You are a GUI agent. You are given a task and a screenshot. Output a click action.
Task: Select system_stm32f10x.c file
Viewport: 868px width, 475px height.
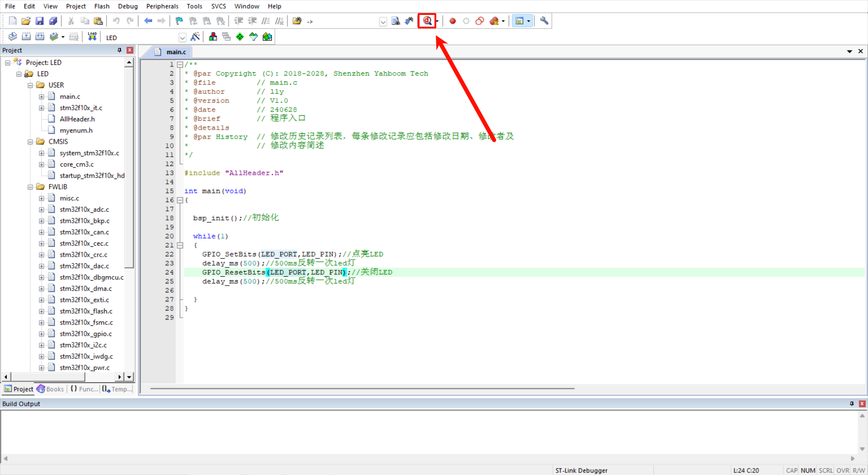point(90,153)
